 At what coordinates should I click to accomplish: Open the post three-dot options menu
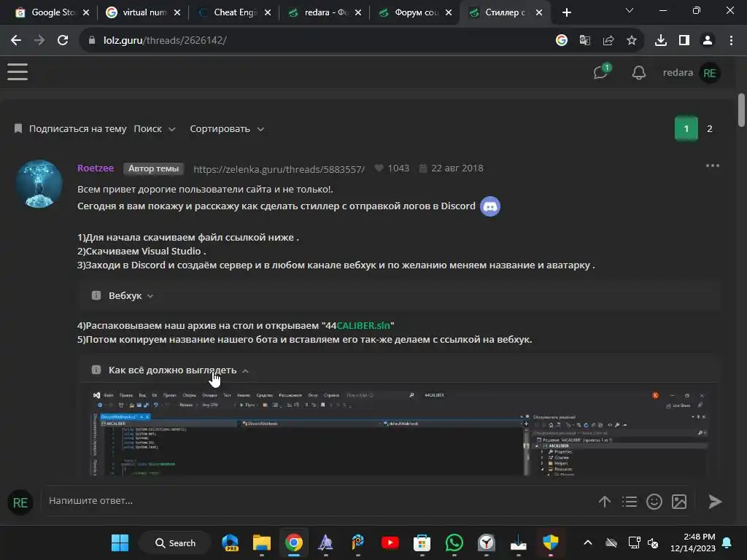click(x=712, y=166)
